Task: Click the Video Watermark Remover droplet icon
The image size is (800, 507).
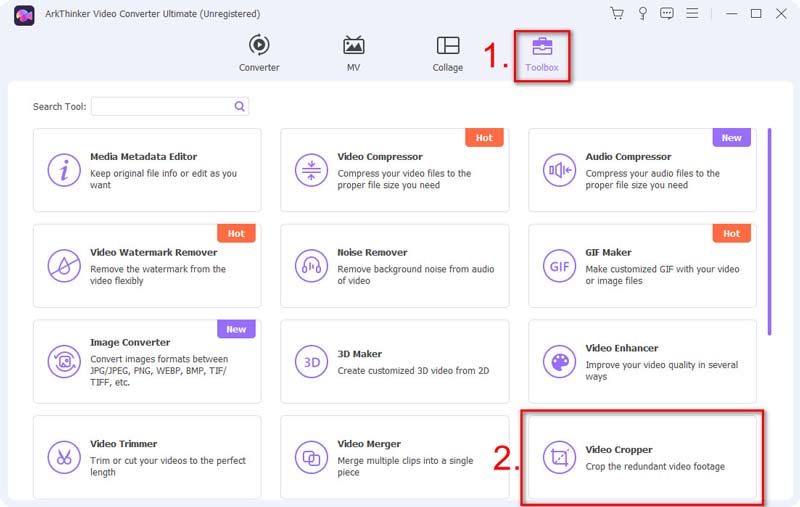Action: (64, 266)
